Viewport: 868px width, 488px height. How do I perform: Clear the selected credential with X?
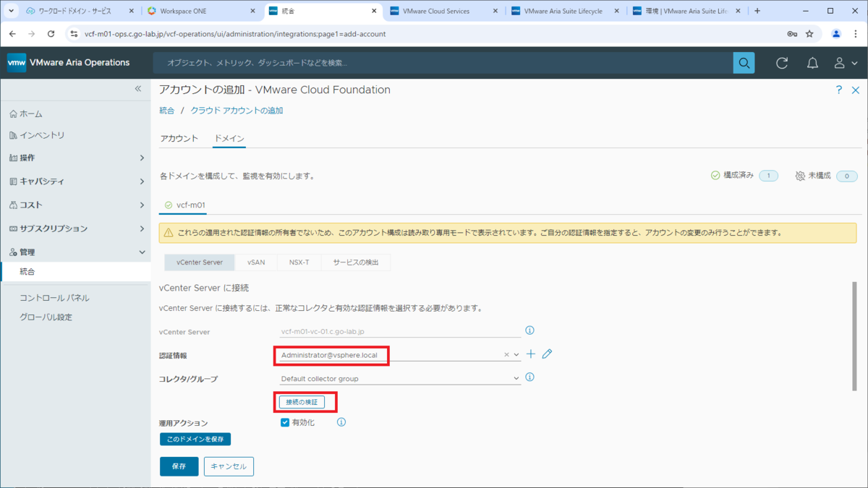507,355
